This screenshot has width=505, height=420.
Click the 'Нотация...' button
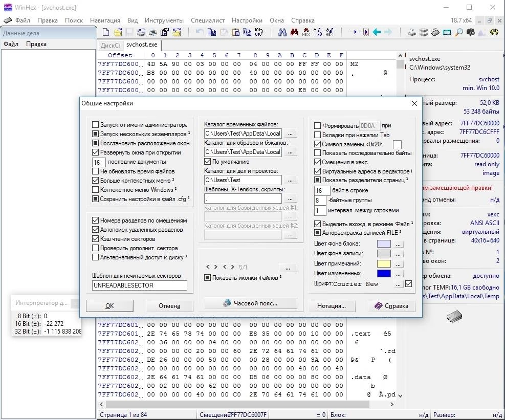pyautogui.click(x=332, y=305)
